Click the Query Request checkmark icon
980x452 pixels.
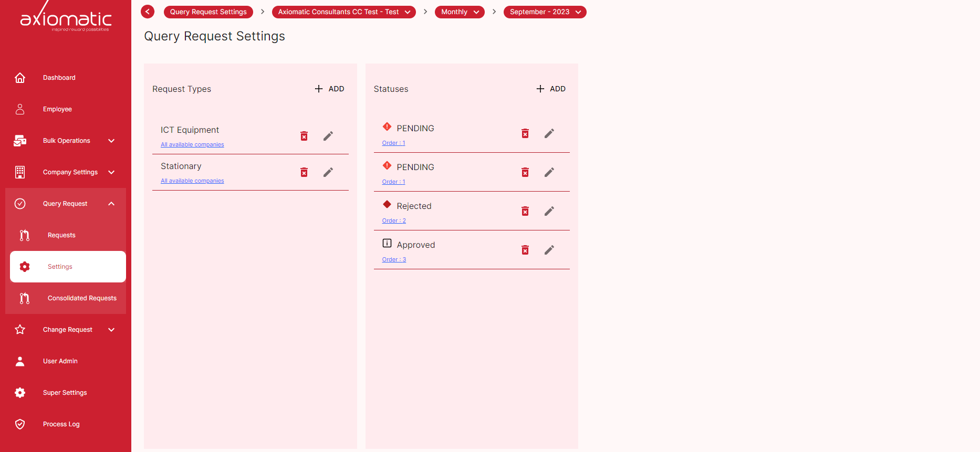[x=20, y=204]
